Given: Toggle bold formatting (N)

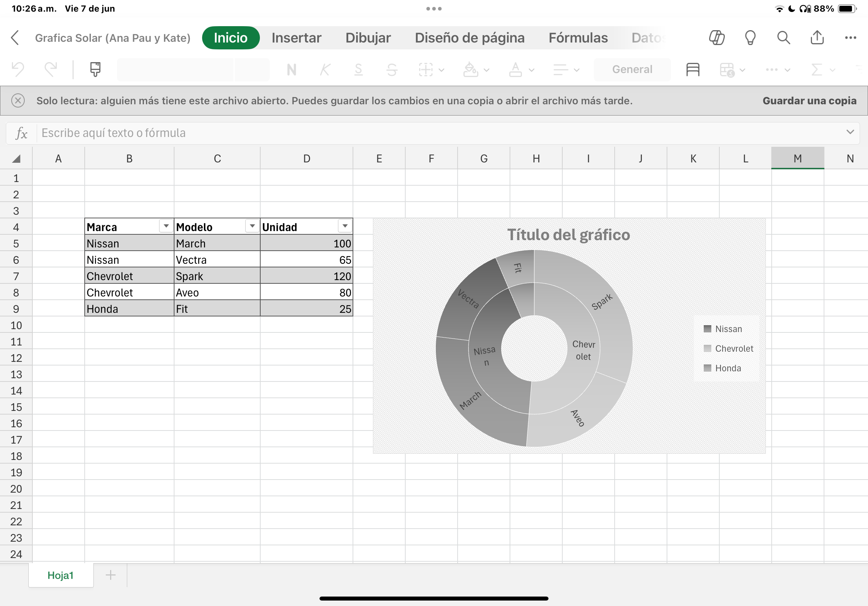Looking at the screenshot, I should click(292, 69).
